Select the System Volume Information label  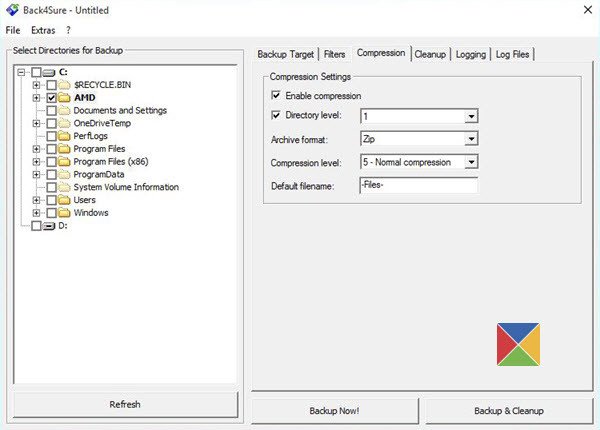click(x=126, y=187)
